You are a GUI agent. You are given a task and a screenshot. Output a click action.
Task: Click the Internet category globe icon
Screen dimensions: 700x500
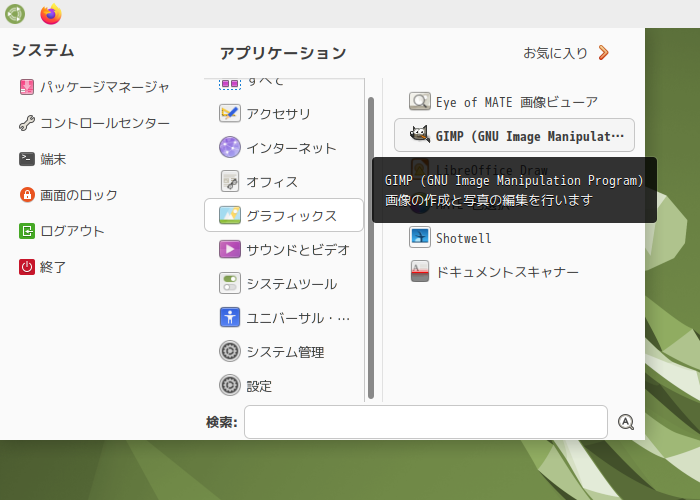tap(230, 147)
